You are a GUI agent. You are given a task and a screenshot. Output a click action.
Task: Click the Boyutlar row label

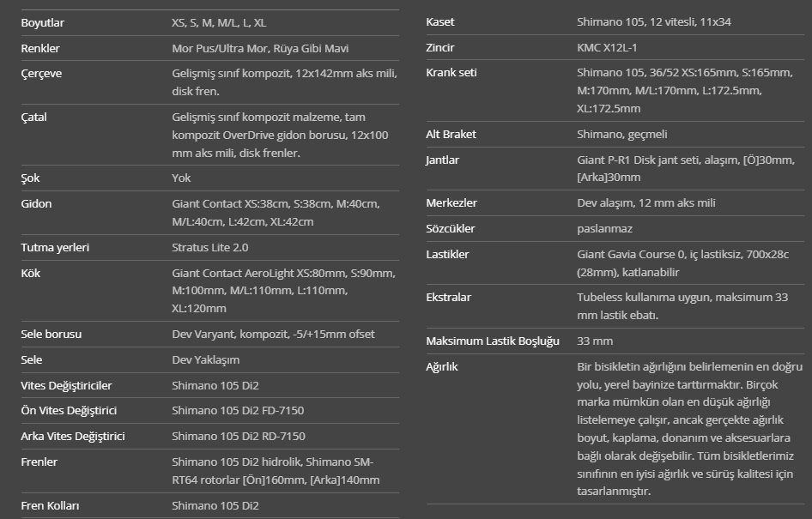tap(42, 23)
